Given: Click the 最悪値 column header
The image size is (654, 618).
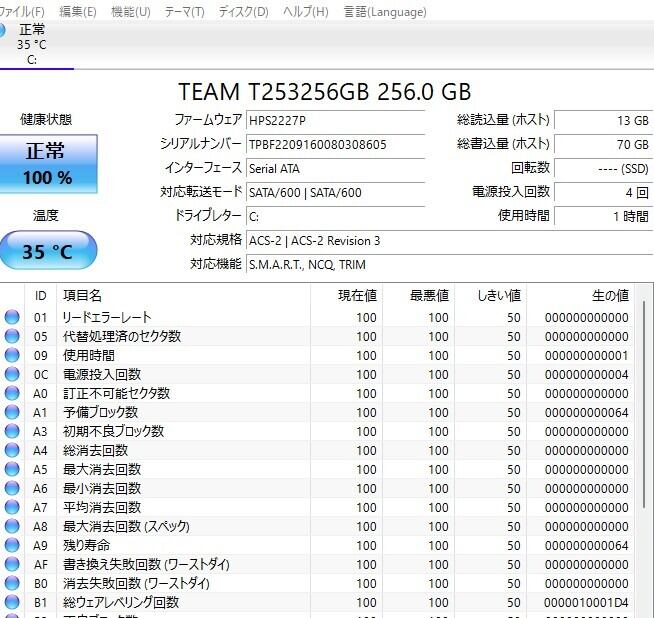Looking at the screenshot, I should tap(418, 296).
